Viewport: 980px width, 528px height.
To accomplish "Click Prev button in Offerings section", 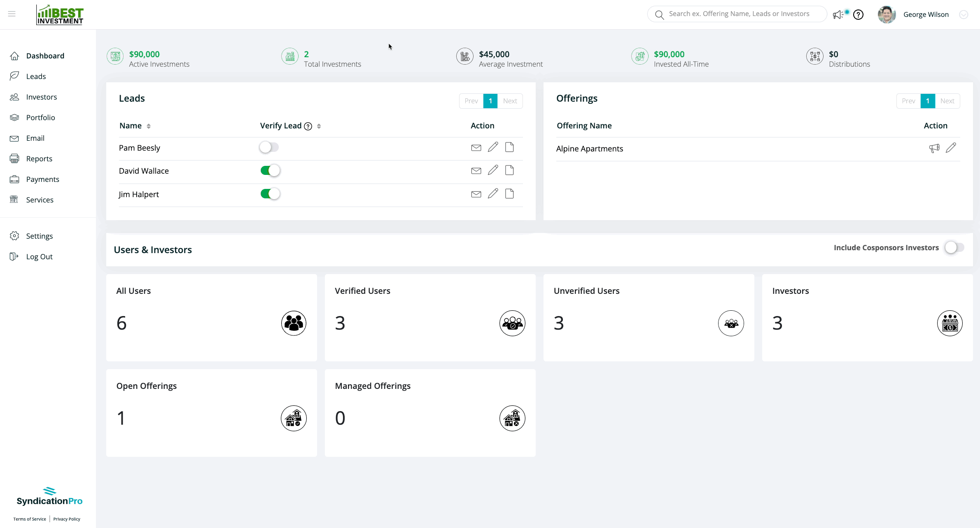I will (908, 101).
